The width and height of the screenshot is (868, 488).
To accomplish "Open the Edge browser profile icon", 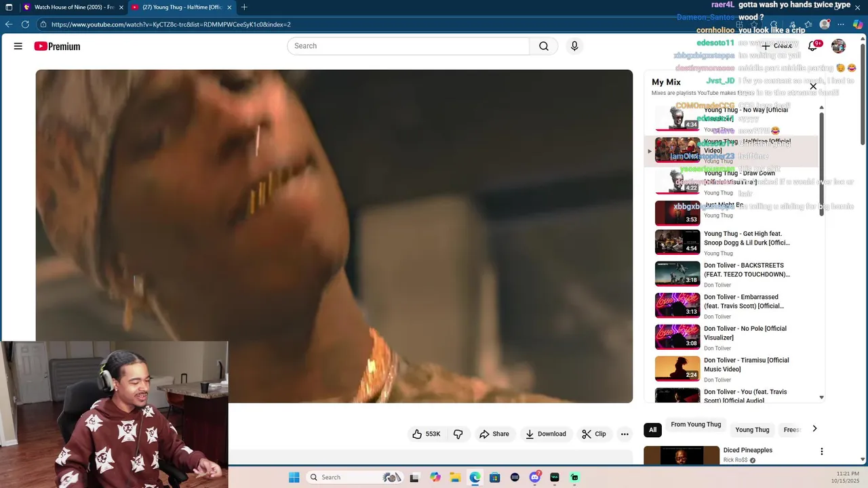I will pos(825,24).
